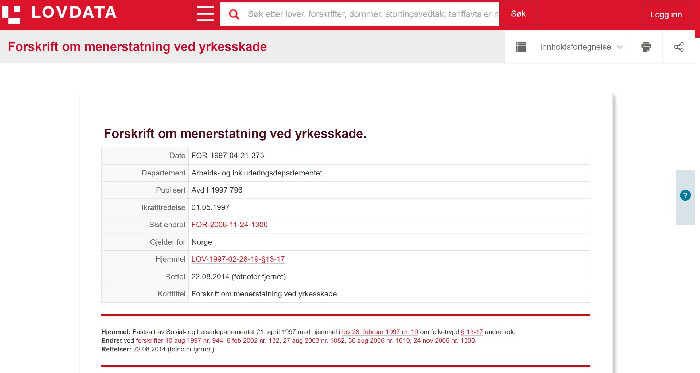Open the hamburger menu
The width and height of the screenshot is (700, 373).
[205, 14]
